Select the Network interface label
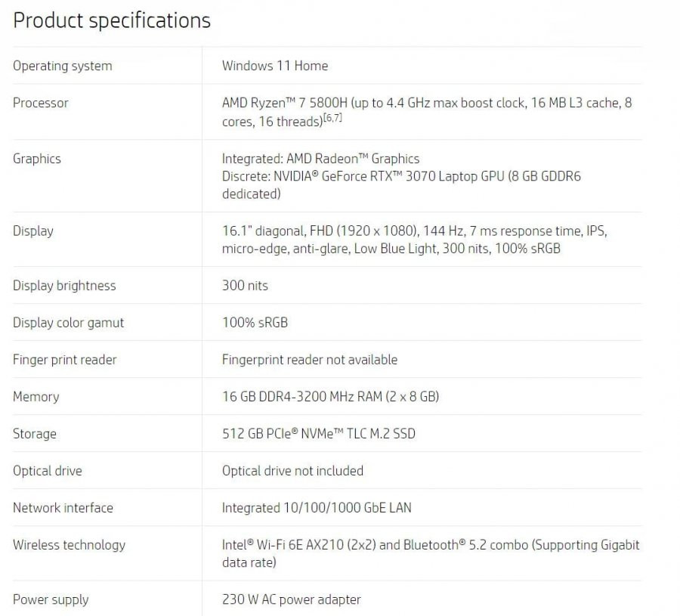680x616 pixels. pyautogui.click(x=63, y=508)
